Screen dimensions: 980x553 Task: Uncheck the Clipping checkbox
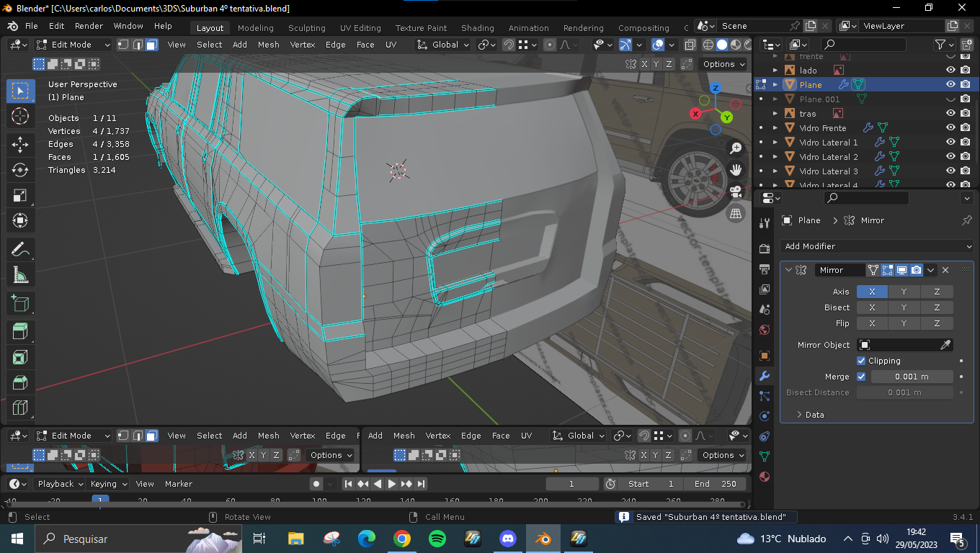pos(861,361)
